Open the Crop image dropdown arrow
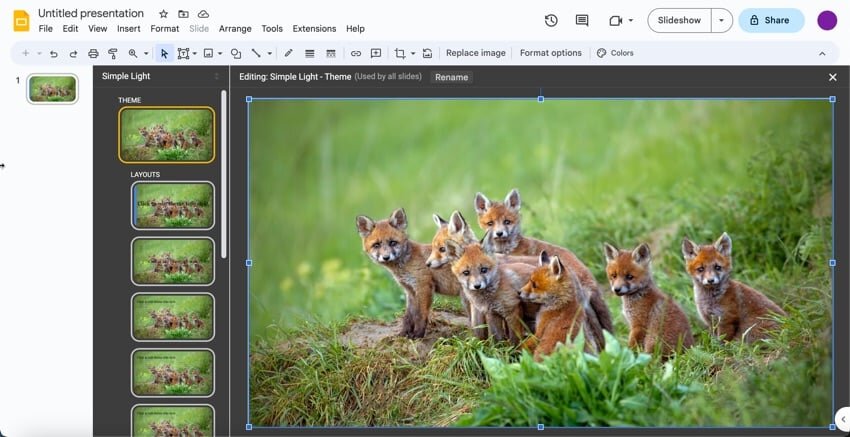850x437 pixels. pos(413,53)
